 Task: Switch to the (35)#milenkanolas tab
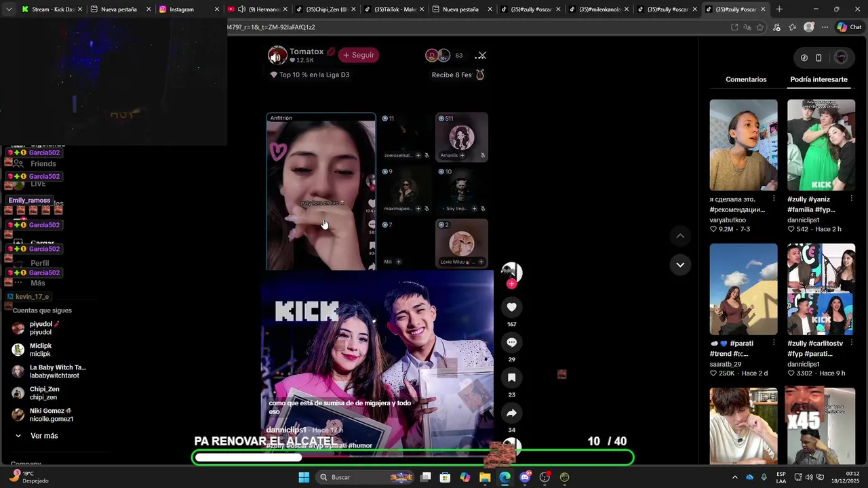point(599,9)
